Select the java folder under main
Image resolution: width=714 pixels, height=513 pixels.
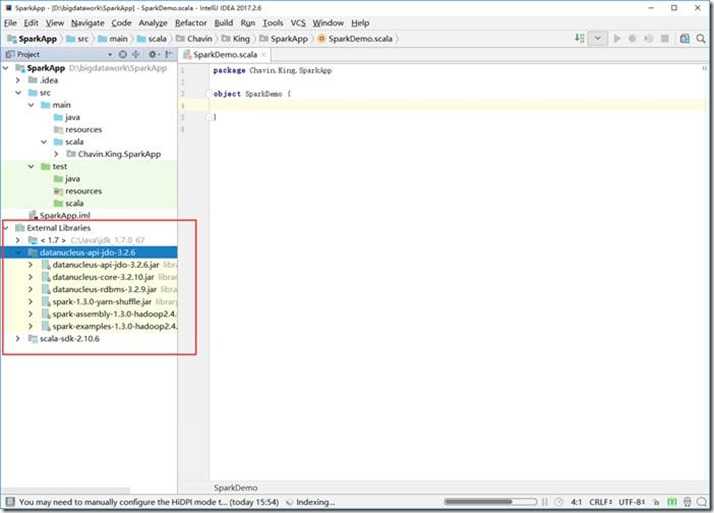[66, 117]
